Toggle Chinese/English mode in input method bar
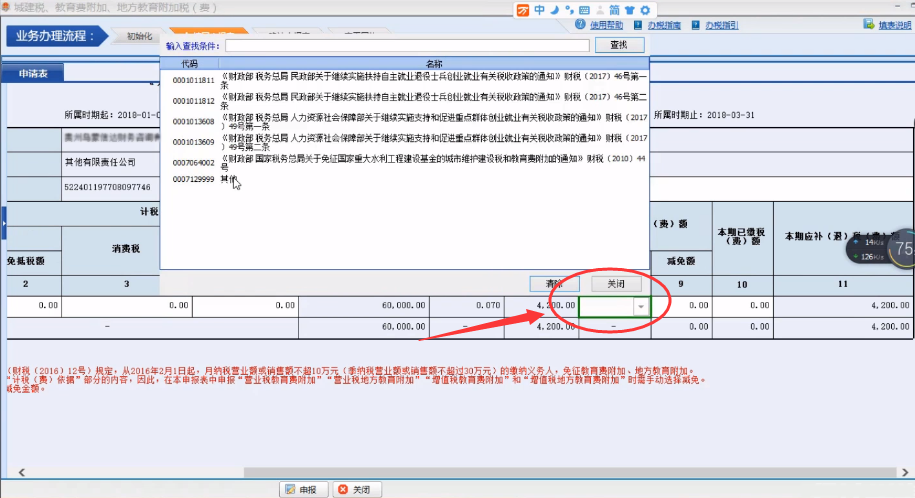Image resolution: width=915 pixels, height=498 pixels. [540, 9]
